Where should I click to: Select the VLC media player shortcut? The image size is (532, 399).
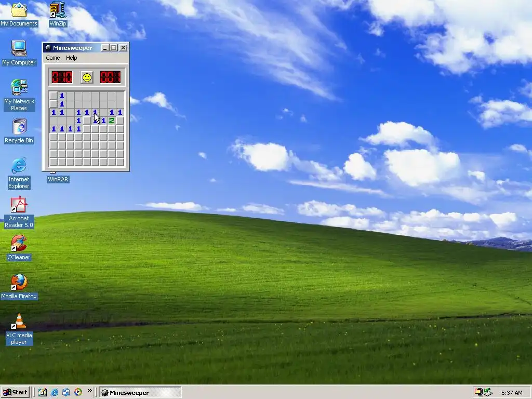point(19,329)
